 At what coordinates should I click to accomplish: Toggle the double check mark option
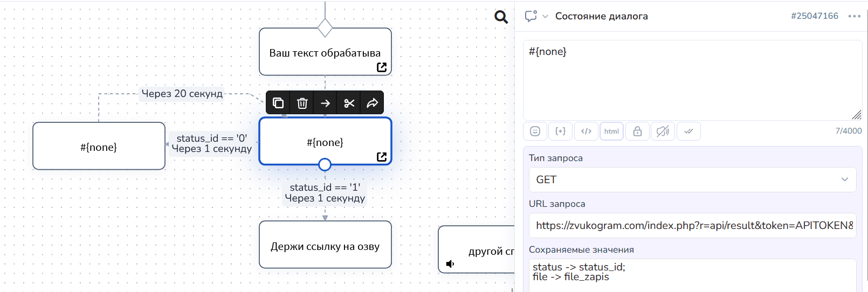[688, 131]
